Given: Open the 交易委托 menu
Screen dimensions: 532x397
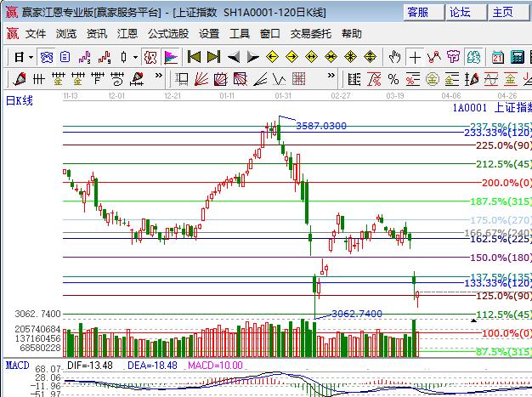Looking at the screenshot, I should click(x=311, y=34).
